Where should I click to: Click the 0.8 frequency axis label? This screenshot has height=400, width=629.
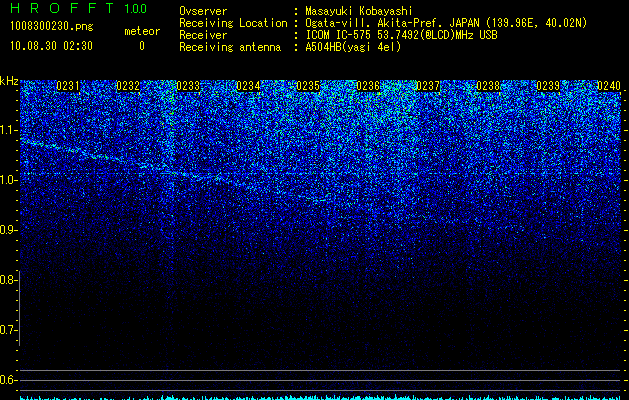click(x=8, y=280)
